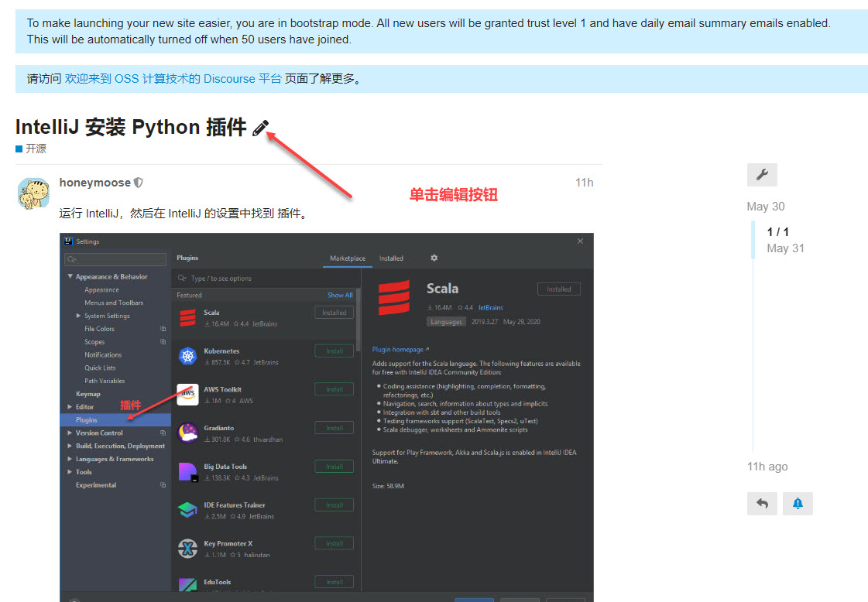Click honeymoose username link
868x602 pixels.
pyautogui.click(x=94, y=183)
